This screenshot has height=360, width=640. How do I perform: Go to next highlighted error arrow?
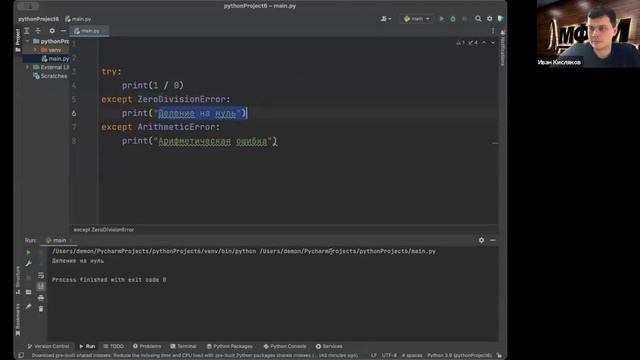point(493,42)
